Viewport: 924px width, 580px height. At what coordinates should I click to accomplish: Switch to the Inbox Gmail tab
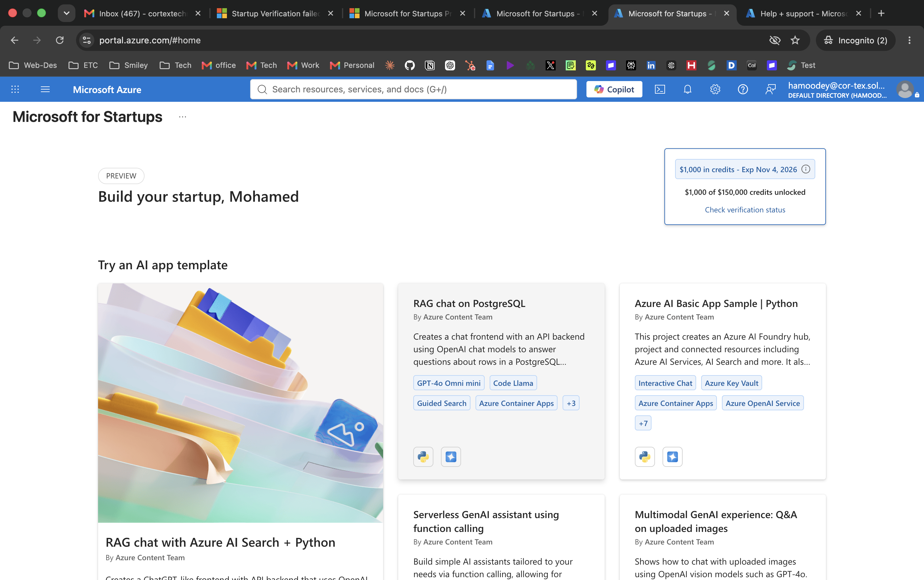pyautogui.click(x=142, y=14)
